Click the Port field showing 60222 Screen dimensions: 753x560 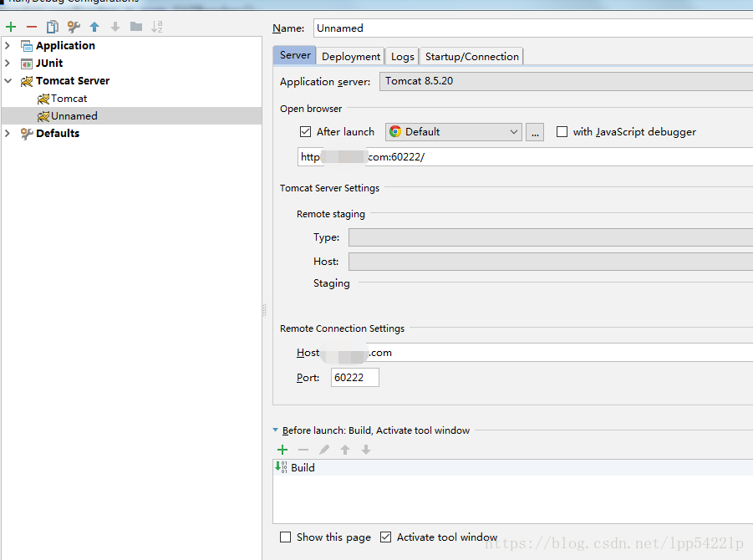355,378
